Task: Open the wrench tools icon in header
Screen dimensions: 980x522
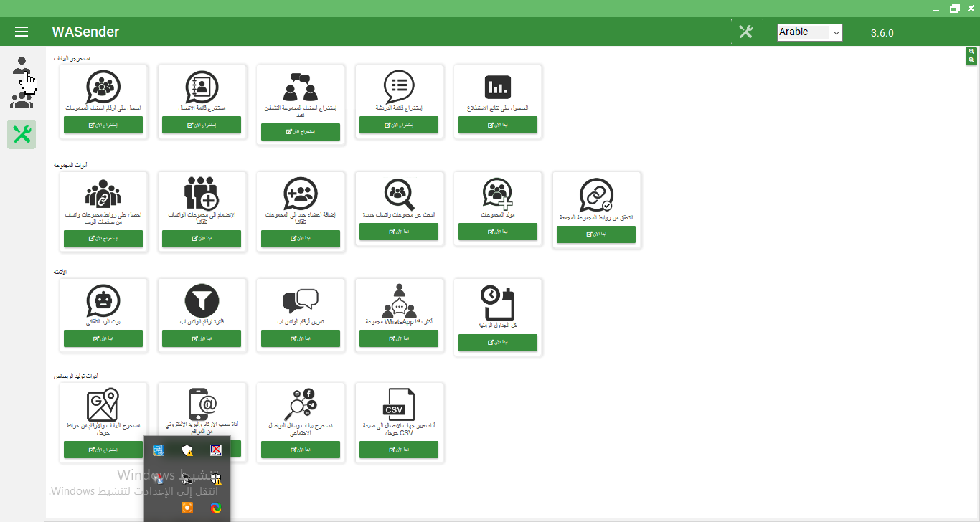Action: click(746, 32)
